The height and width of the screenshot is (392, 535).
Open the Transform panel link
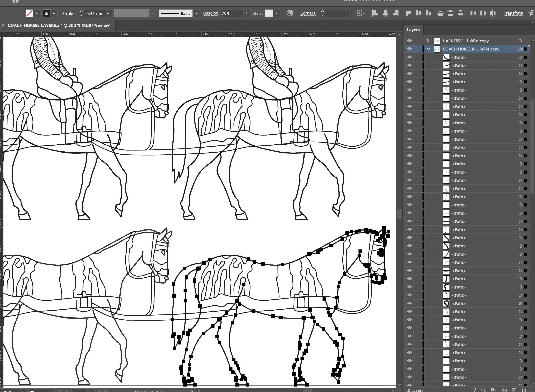513,13
